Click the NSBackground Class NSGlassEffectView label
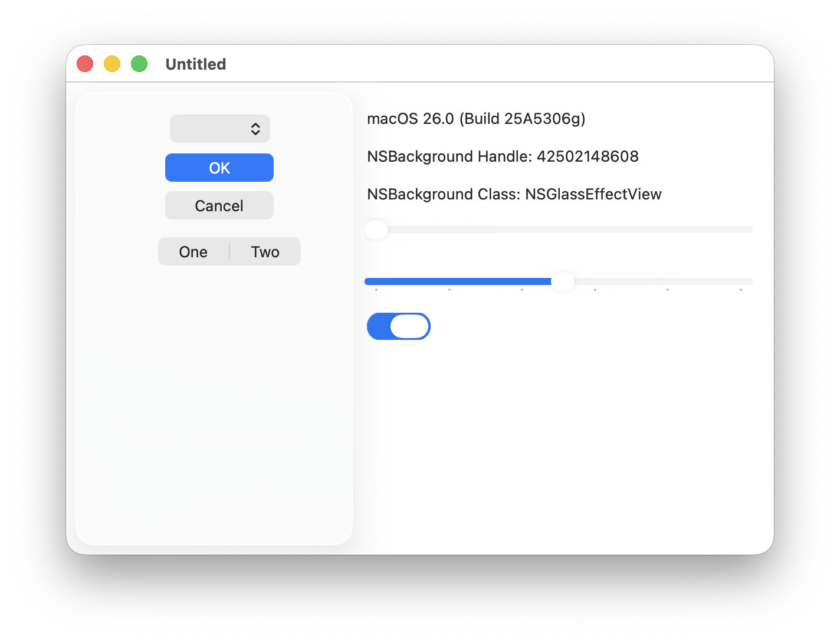The width and height of the screenshot is (840, 642). tap(514, 194)
